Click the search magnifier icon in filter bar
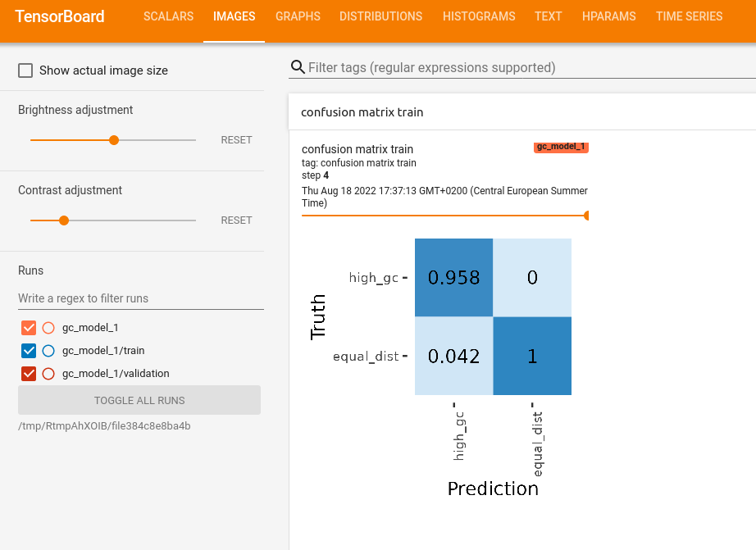The height and width of the screenshot is (550, 756). tap(298, 67)
